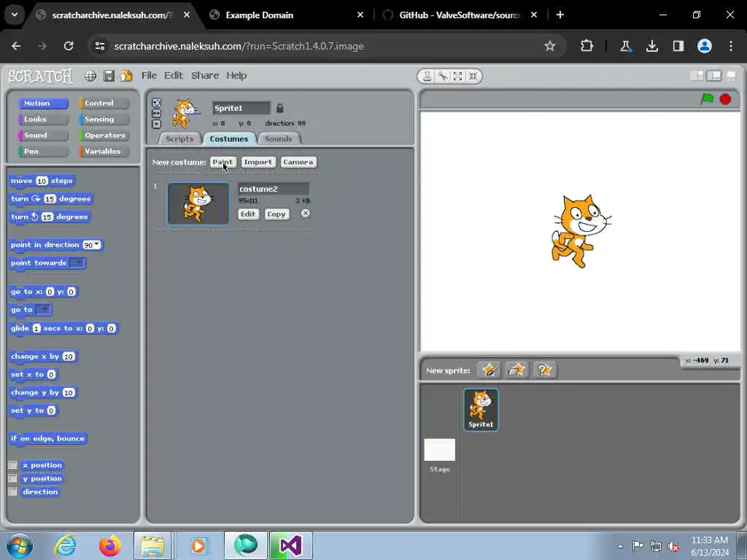
Task: Click Edit button for costume2
Action: (x=248, y=214)
